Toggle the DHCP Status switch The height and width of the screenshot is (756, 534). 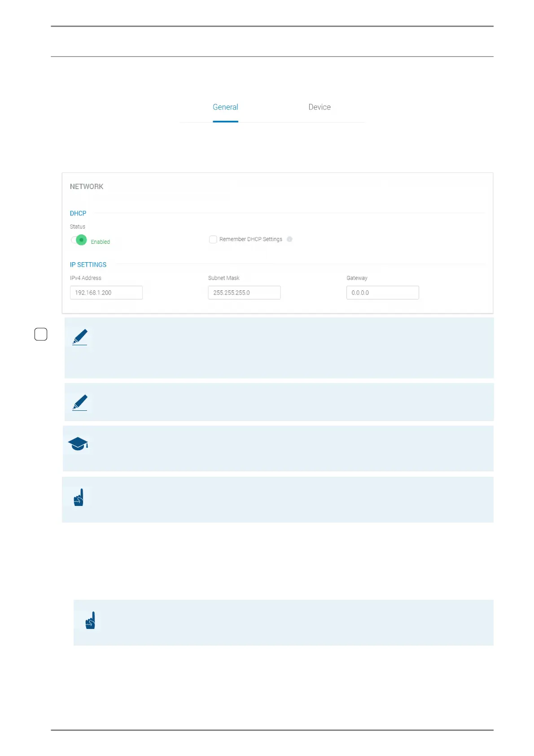coord(79,240)
